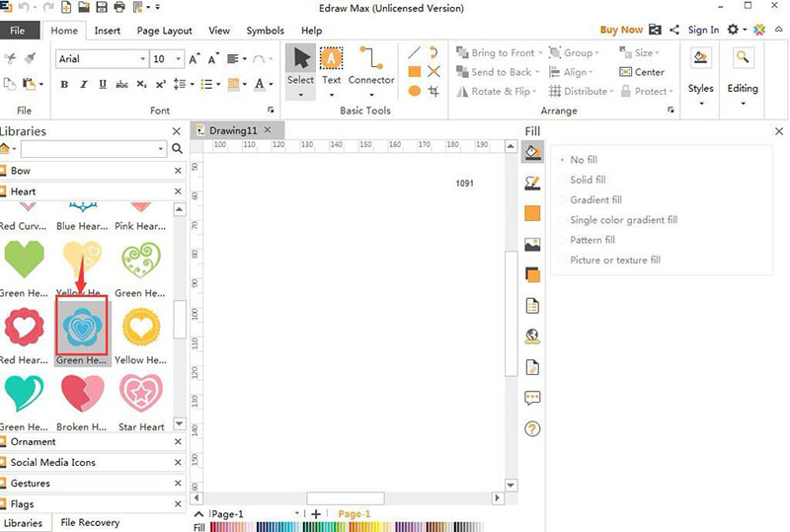Screen dimensions: 790x532
Task: Click the library search magnifier icon
Action: [177, 149]
